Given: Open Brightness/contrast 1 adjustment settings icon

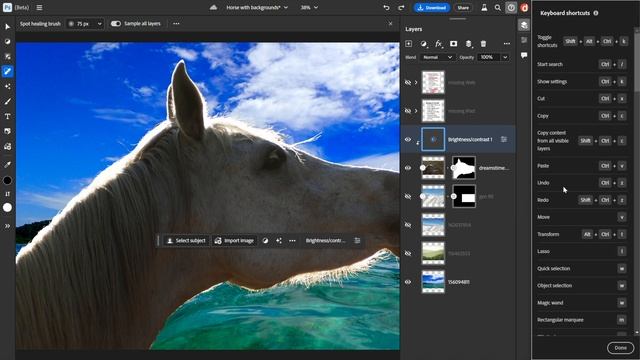Looking at the screenshot, I should pyautogui.click(x=504, y=139).
